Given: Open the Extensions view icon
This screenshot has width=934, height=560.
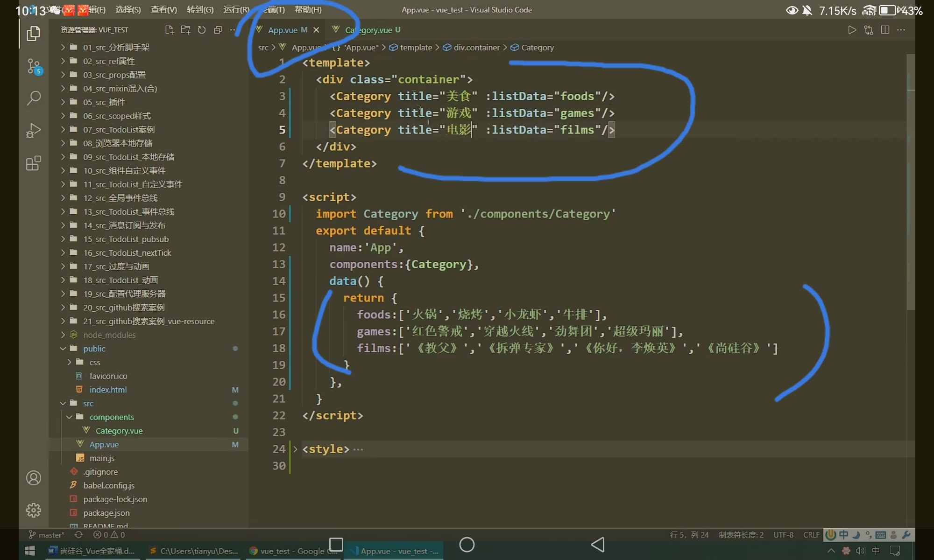Looking at the screenshot, I should click(x=34, y=163).
